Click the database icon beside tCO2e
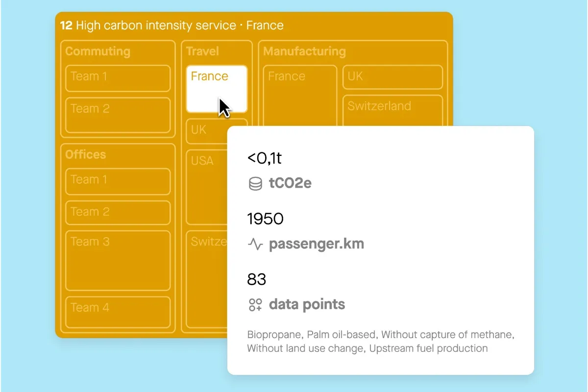 pos(255,184)
